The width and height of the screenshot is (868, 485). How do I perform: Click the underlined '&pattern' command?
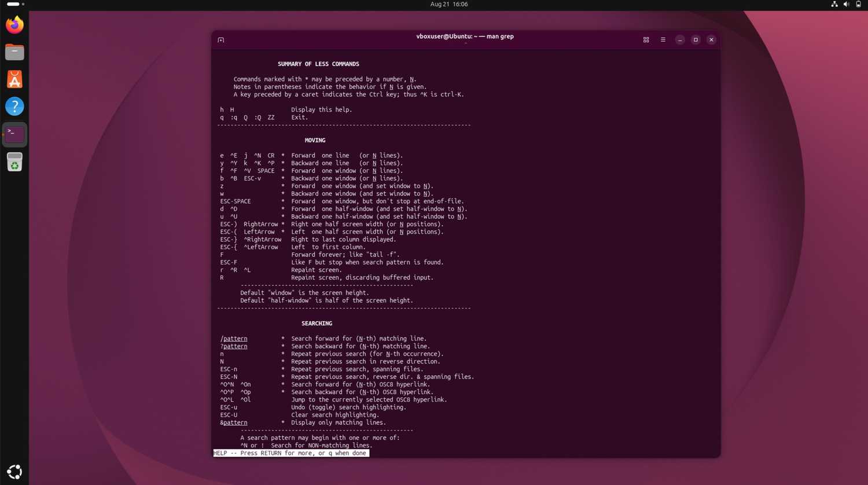point(234,422)
